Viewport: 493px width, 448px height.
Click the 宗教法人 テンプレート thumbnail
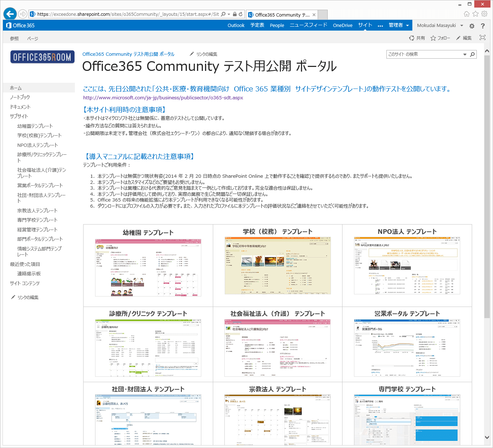[277, 420]
